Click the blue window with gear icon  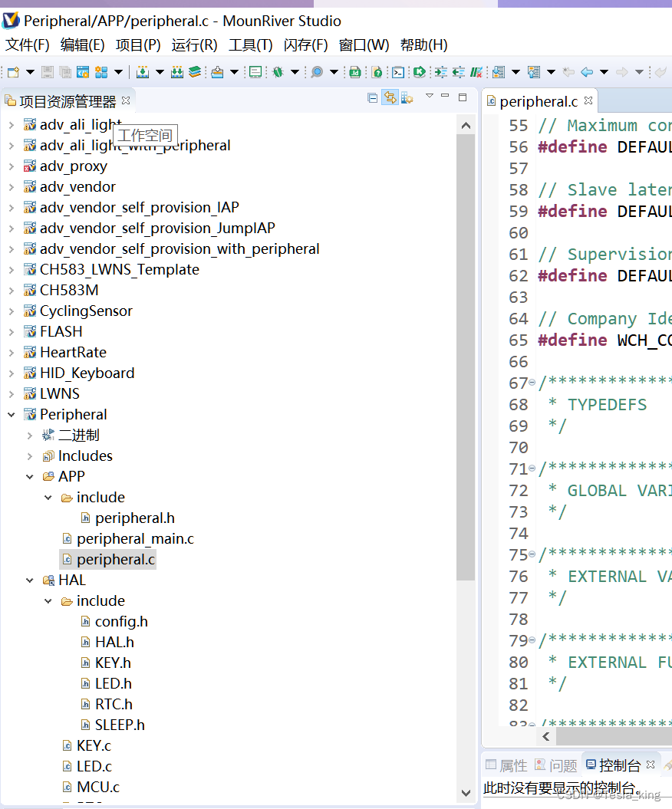click(x=83, y=72)
